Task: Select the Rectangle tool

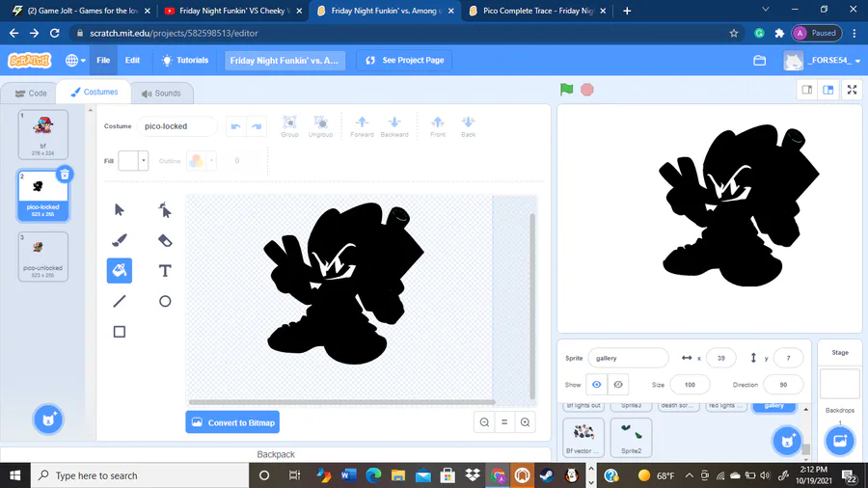Action: [119, 332]
